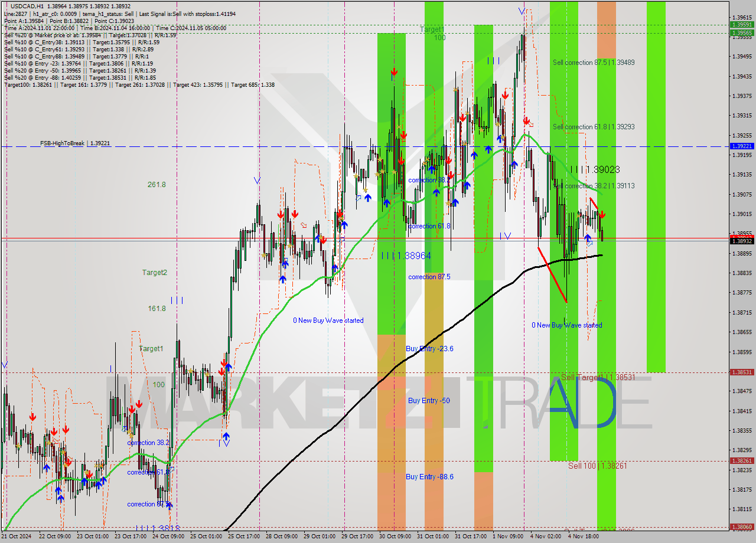Screen dimensions: 756x543
Task: Click the 'I I I 1.39023' wave label
Action: [x=595, y=169]
